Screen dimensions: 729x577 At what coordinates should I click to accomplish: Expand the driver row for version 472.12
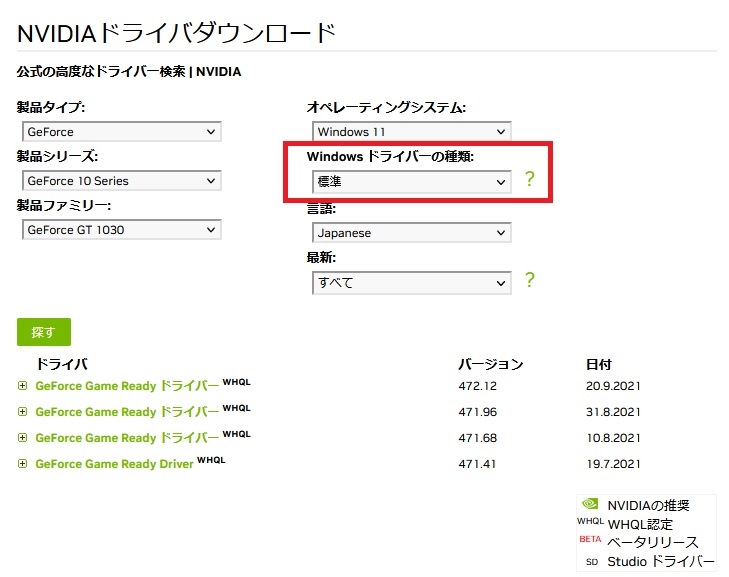23,386
